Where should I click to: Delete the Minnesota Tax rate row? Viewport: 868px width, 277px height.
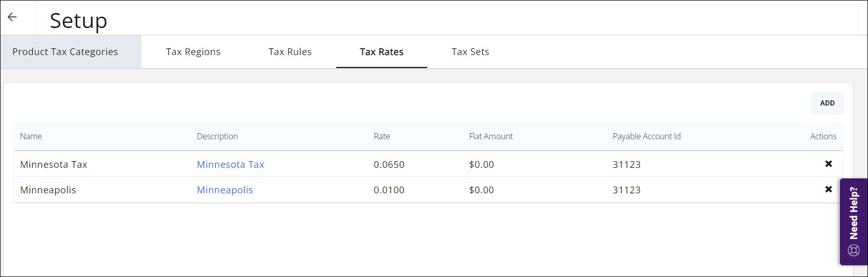828,164
